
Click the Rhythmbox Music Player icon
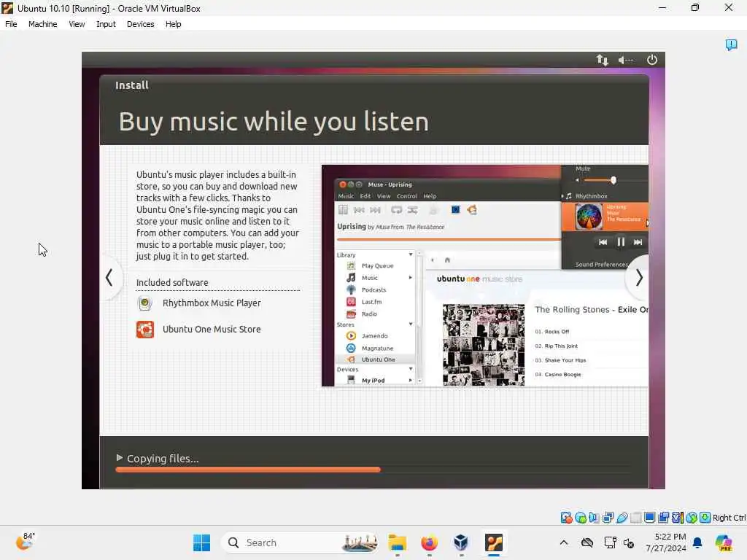[x=145, y=303]
